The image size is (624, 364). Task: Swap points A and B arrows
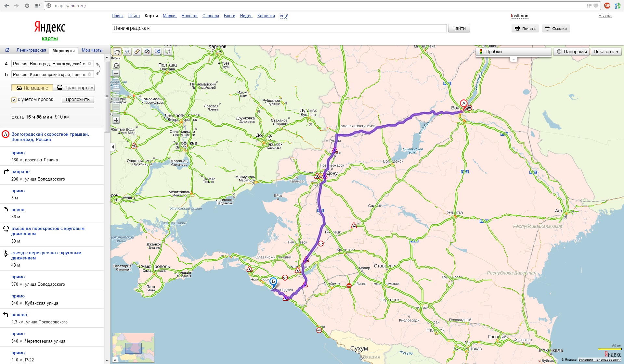coord(98,69)
